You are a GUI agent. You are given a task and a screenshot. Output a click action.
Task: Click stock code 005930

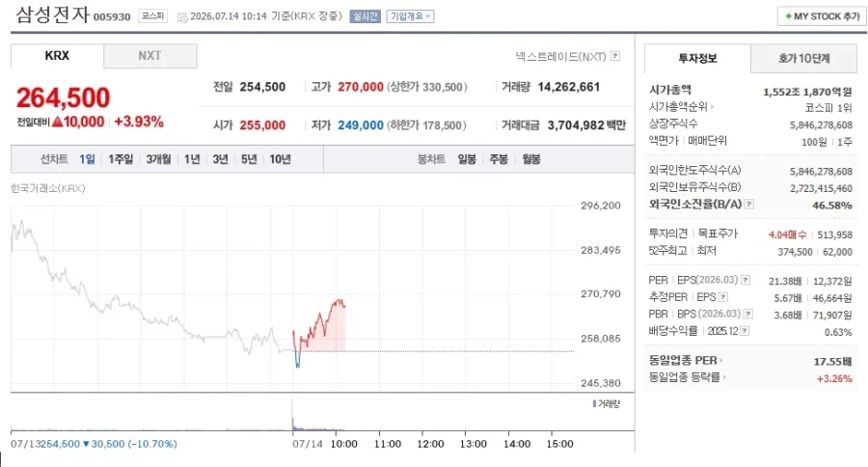click(112, 17)
